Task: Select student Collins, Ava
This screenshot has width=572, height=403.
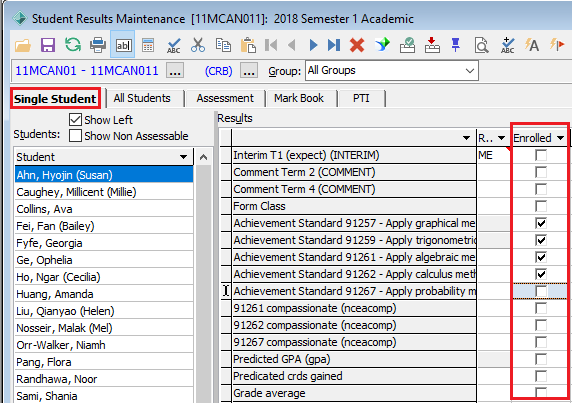Action: [104, 209]
